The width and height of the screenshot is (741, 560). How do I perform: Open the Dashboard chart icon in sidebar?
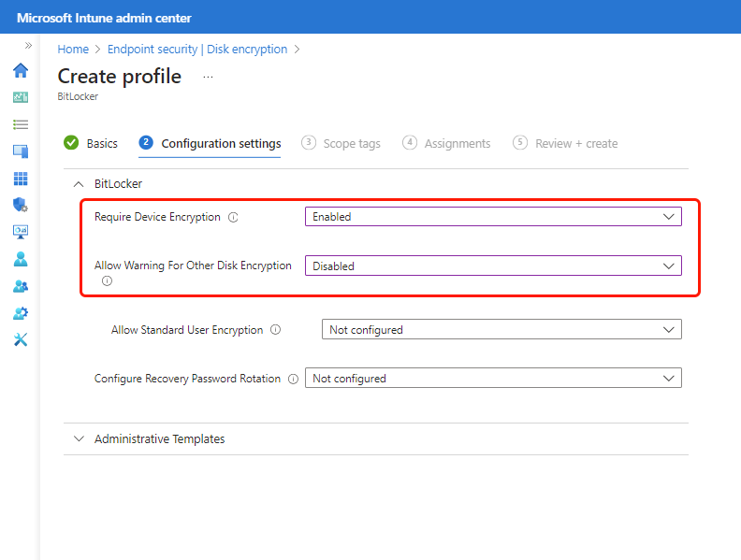[x=21, y=97]
